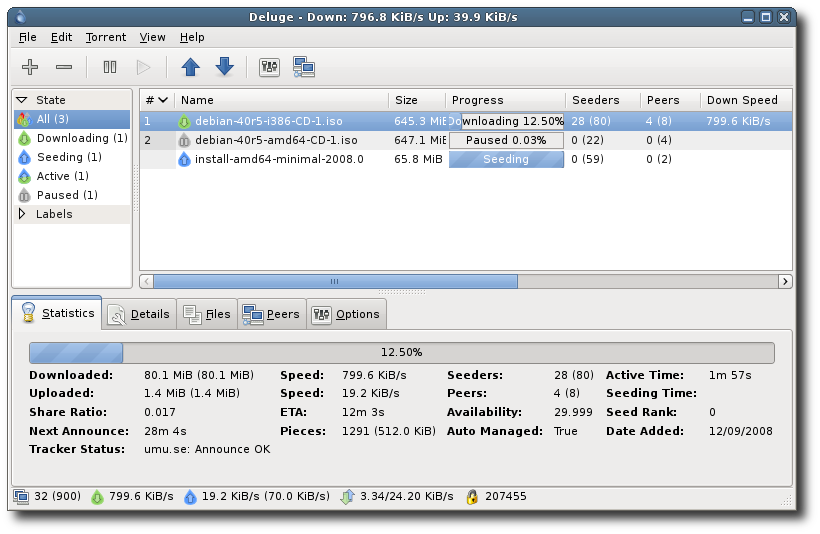
Task: Click the 645.3 MiB size cell
Action: point(419,121)
